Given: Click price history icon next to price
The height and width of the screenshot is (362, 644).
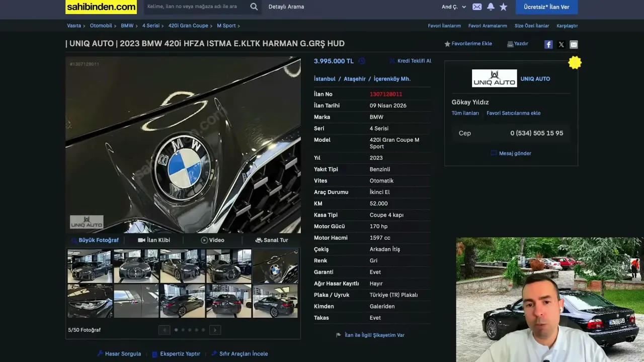Looking at the screenshot, I should [362, 61].
